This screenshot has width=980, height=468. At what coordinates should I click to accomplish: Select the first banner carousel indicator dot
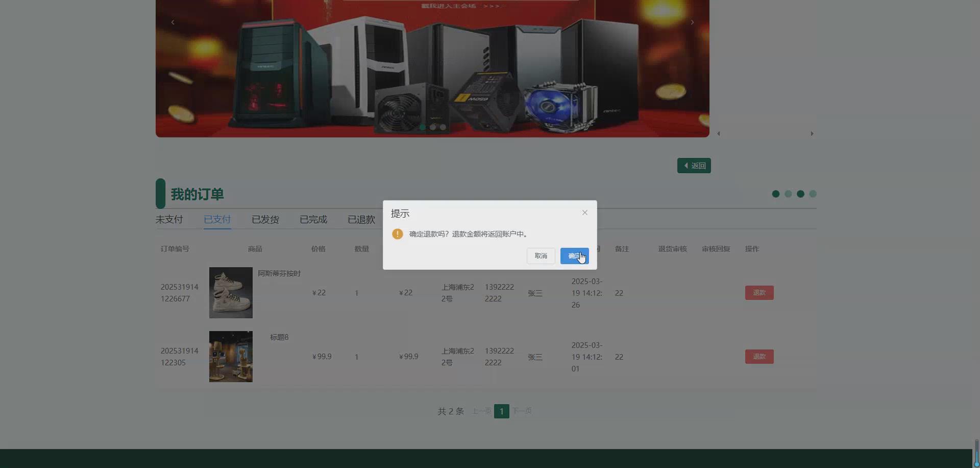(422, 127)
